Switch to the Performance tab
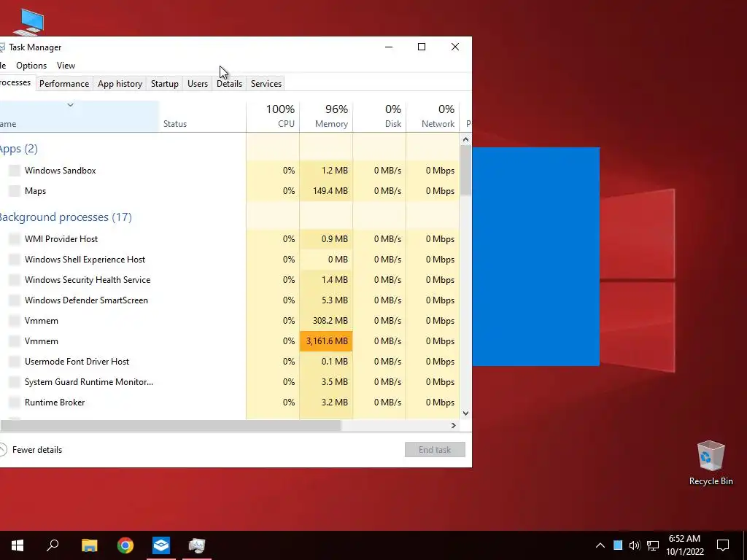This screenshot has width=747, height=560. [x=64, y=84]
